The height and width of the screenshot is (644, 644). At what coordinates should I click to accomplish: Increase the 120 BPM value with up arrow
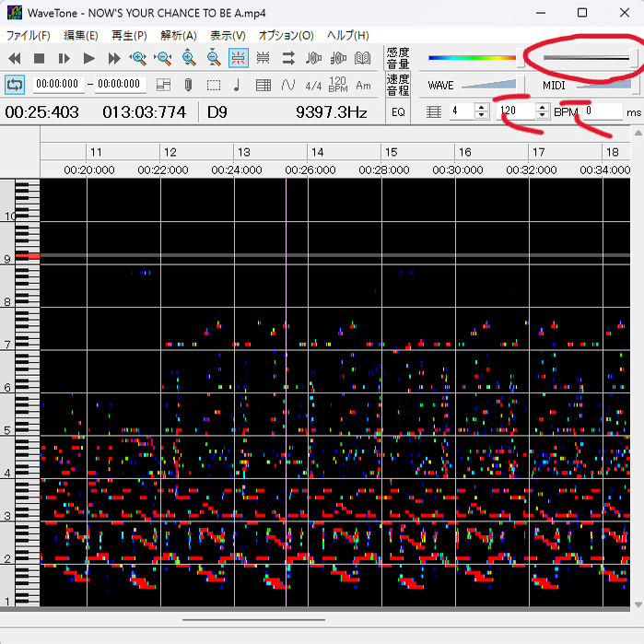click(x=543, y=107)
